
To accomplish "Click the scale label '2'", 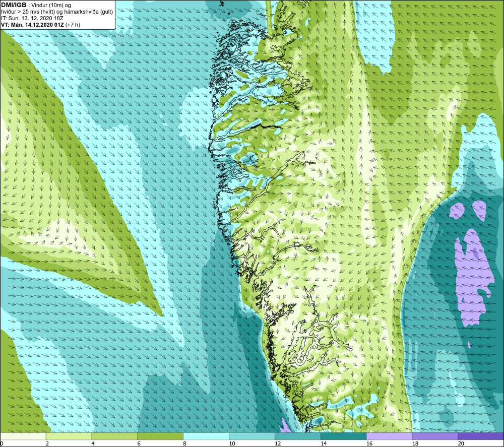I will [47, 443].
